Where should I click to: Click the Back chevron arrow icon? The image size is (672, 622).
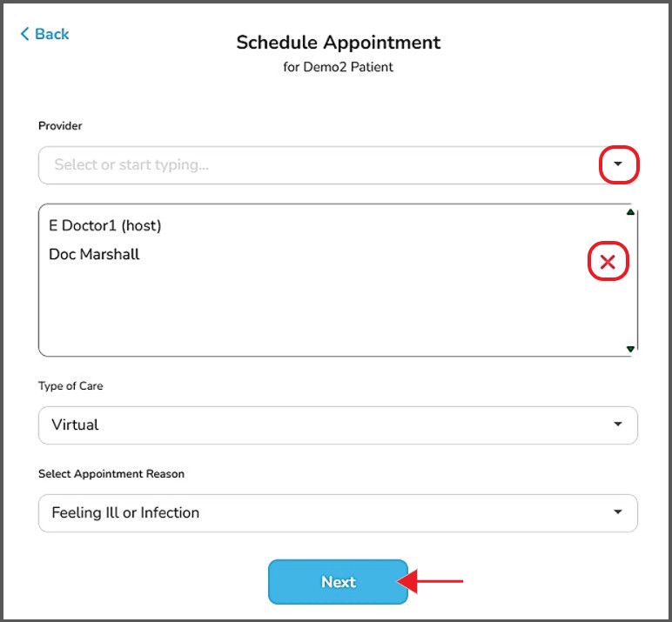tap(24, 34)
